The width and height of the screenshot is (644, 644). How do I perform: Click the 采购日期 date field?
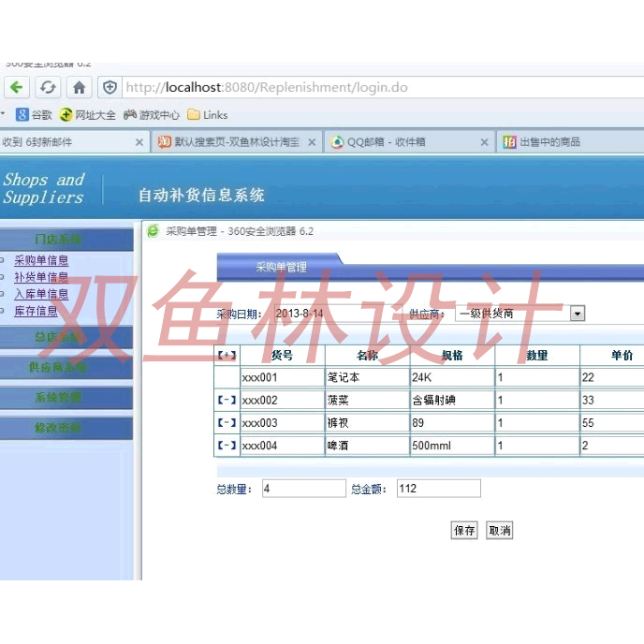tap(339, 314)
